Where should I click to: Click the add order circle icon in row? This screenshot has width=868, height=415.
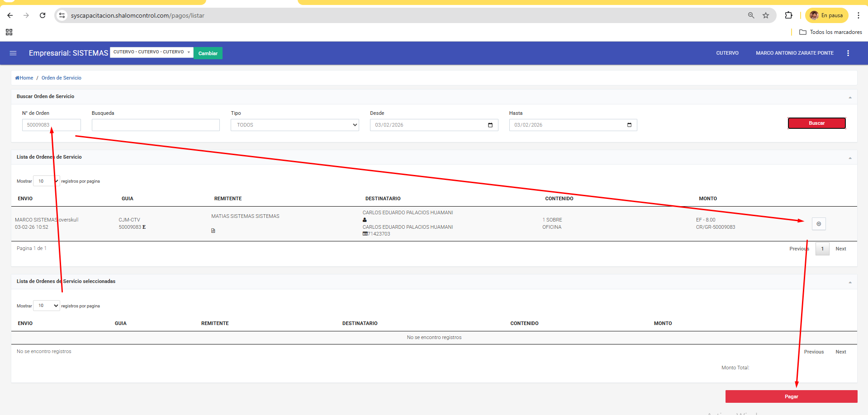coord(818,224)
